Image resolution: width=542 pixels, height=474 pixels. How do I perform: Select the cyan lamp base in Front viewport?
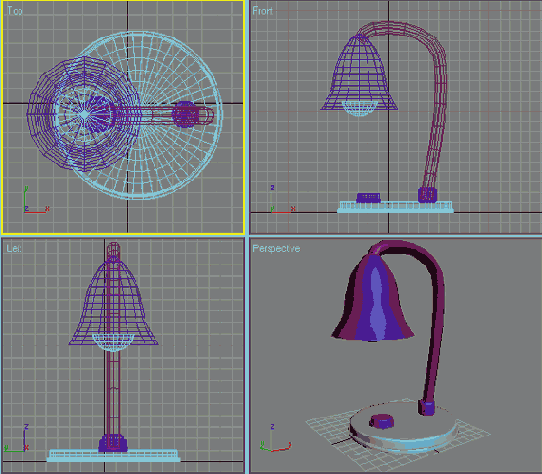point(395,207)
